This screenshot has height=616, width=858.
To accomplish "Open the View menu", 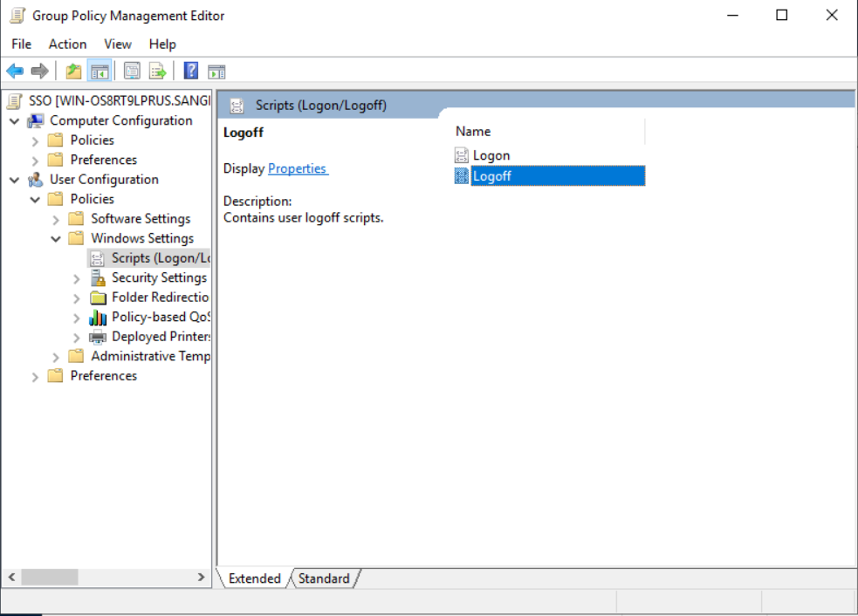I will [x=118, y=44].
